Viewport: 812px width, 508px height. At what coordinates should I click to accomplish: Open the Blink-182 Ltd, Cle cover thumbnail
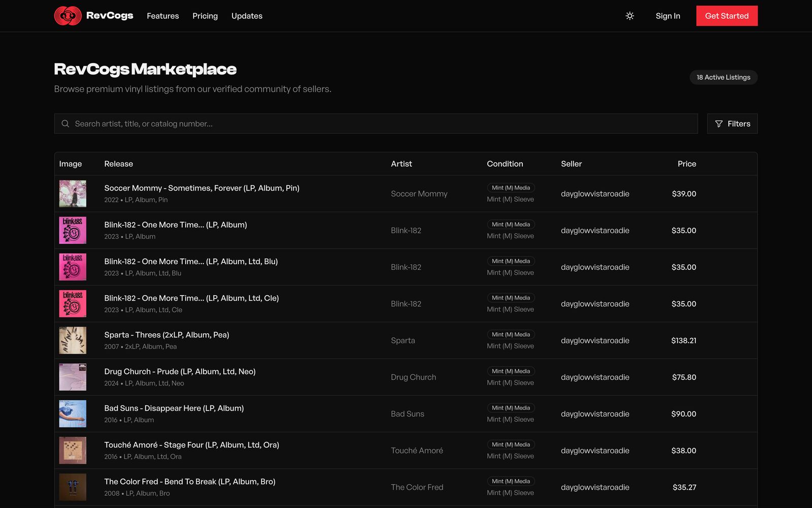(x=73, y=303)
